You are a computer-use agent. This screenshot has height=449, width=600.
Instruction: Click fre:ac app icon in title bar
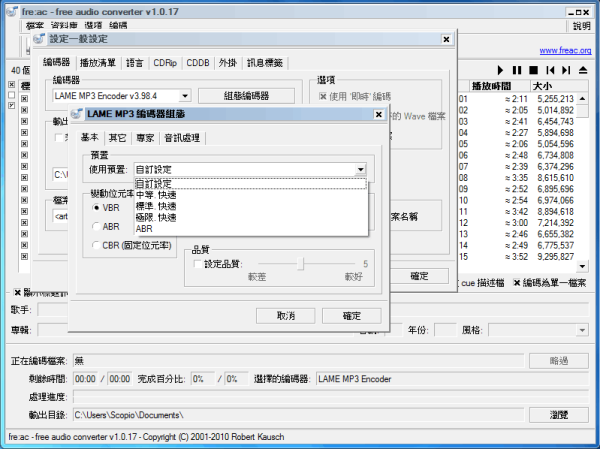tap(12, 11)
